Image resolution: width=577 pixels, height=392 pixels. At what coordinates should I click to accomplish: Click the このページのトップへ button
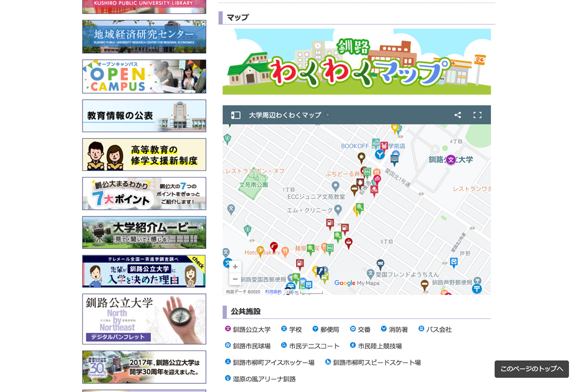(531, 369)
